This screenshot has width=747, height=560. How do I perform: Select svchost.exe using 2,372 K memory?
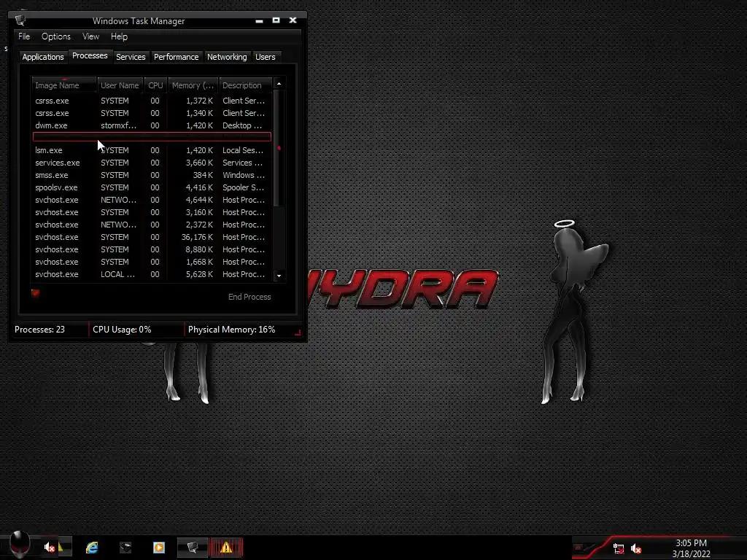[x=152, y=225]
